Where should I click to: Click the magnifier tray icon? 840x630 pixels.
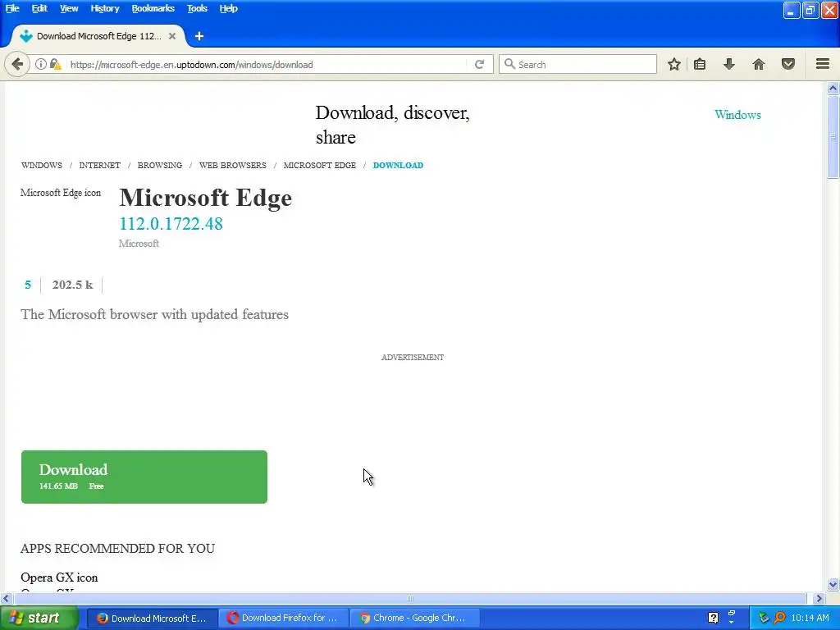click(779, 618)
